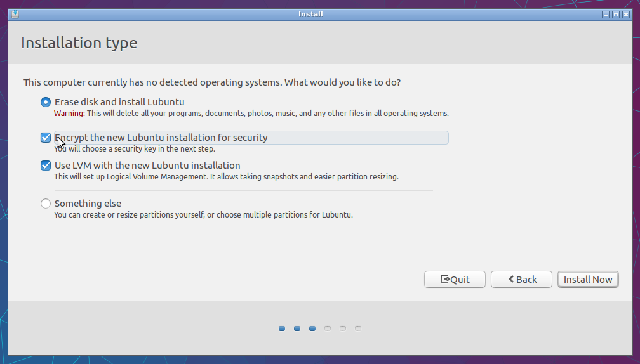Click the Installation type heading
Screen dimensions: 640x364
[x=79, y=43]
